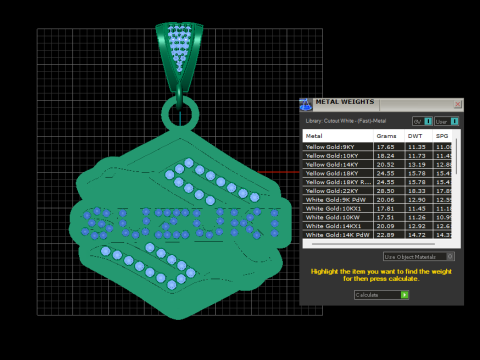Image resolution: width=480 pixels, height=360 pixels.
Task: Click the 20.09 grams value
Action: 385,226
